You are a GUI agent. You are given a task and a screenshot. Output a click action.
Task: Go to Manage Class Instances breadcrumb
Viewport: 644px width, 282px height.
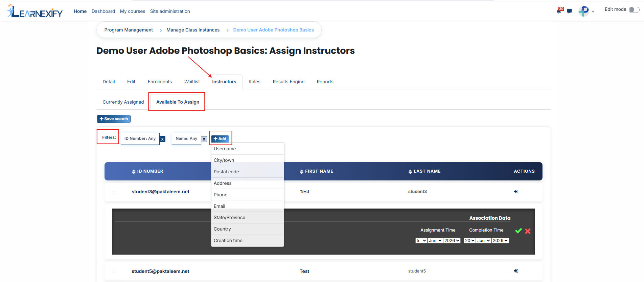coord(193,30)
